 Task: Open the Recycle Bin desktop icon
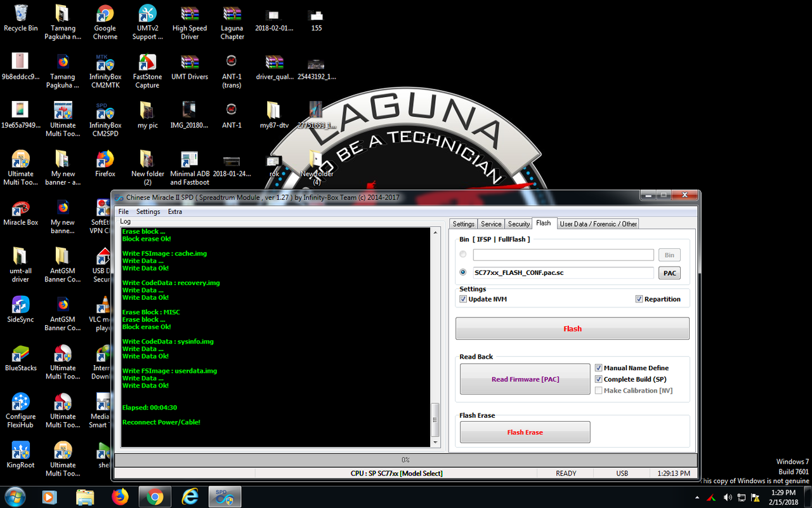(x=20, y=19)
